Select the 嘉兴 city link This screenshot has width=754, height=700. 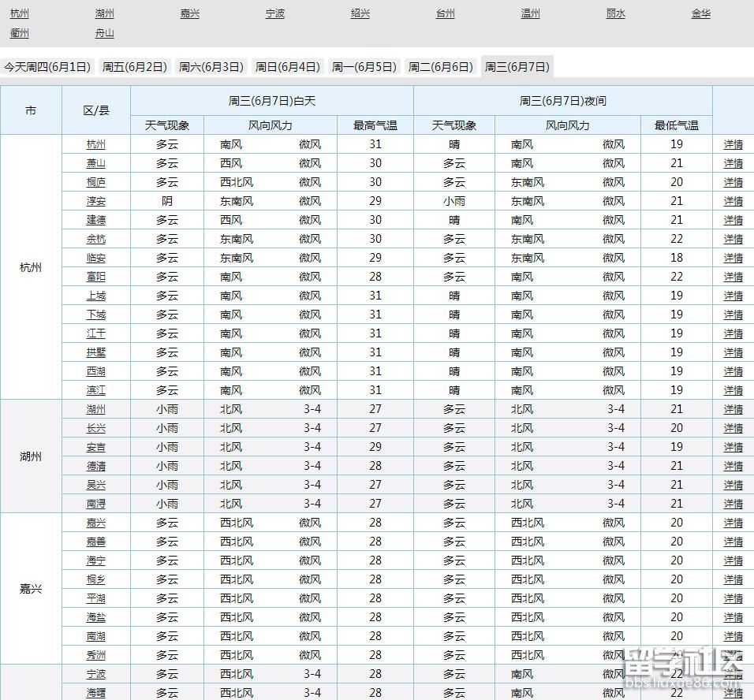pyautogui.click(x=189, y=13)
